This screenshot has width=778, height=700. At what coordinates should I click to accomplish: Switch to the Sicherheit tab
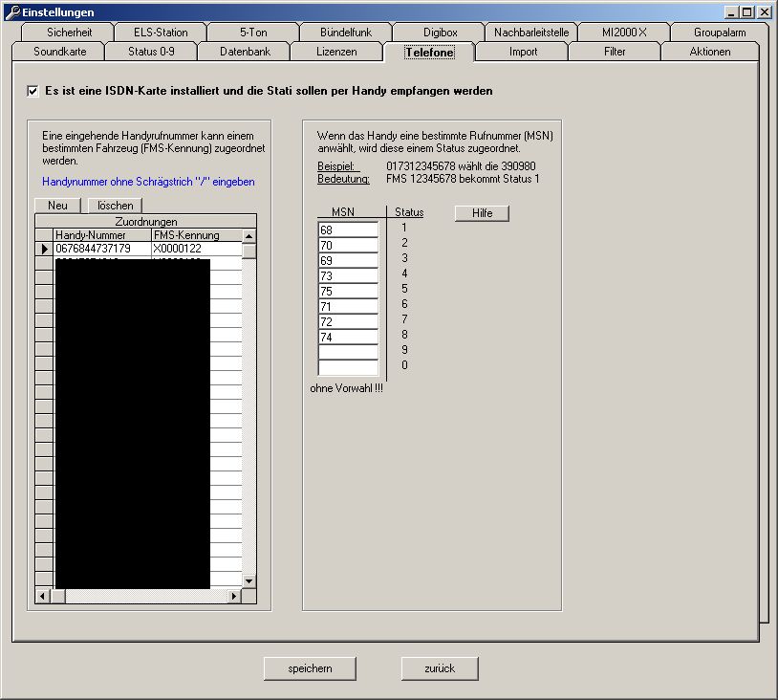pos(69,33)
